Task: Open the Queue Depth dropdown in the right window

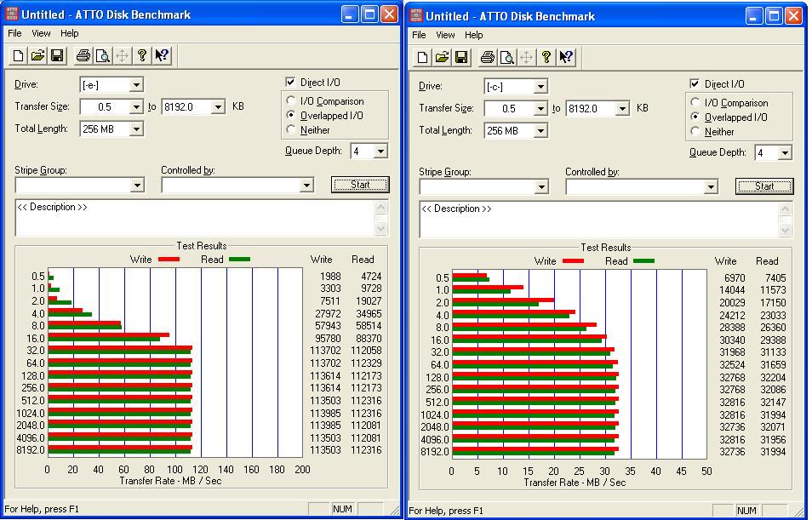Action: click(x=785, y=153)
